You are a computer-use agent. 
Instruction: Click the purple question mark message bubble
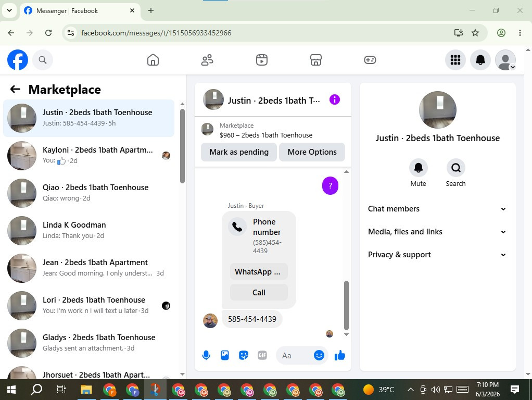click(330, 186)
